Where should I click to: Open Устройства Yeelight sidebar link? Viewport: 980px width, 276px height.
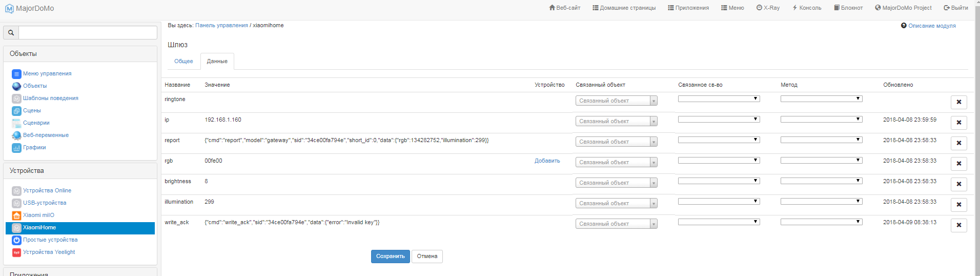[49, 252]
